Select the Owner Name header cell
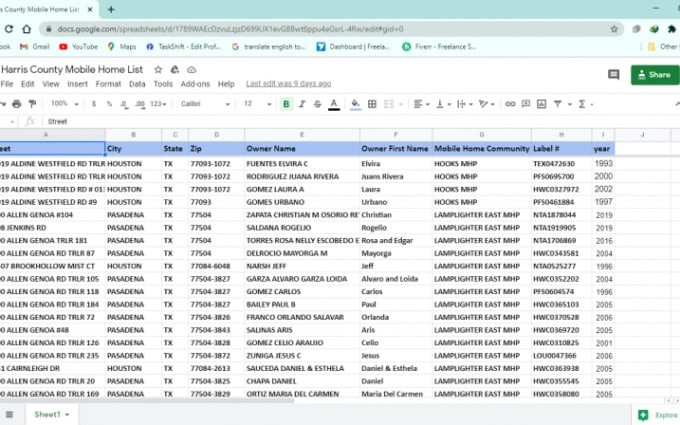Image resolution: width=680 pixels, height=425 pixels. (x=302, y=149)
